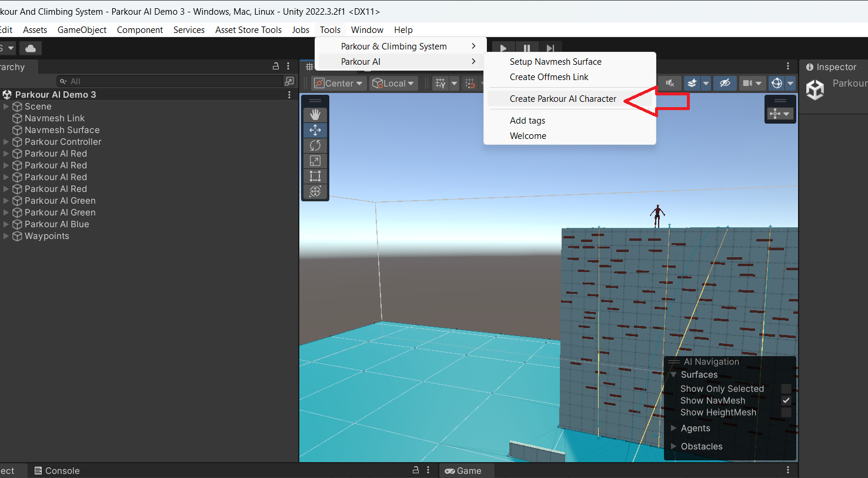Select the Move tool
868x478 pixels.
coord(315,131)
